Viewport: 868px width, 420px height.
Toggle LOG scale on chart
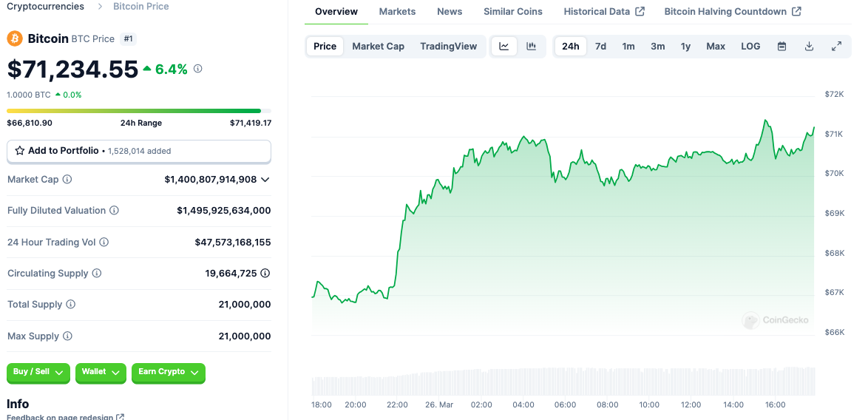coord(750,47)
